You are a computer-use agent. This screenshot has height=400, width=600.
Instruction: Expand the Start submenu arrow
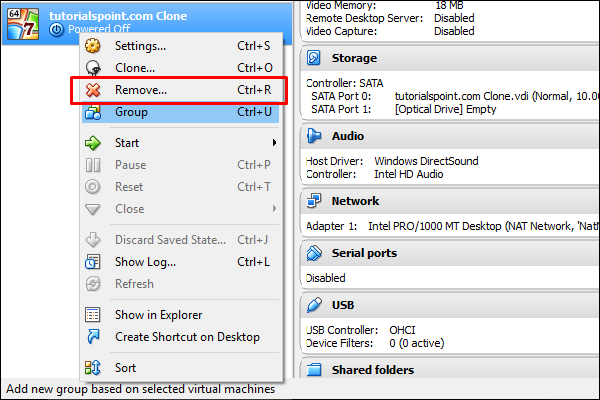coord(273,143)
